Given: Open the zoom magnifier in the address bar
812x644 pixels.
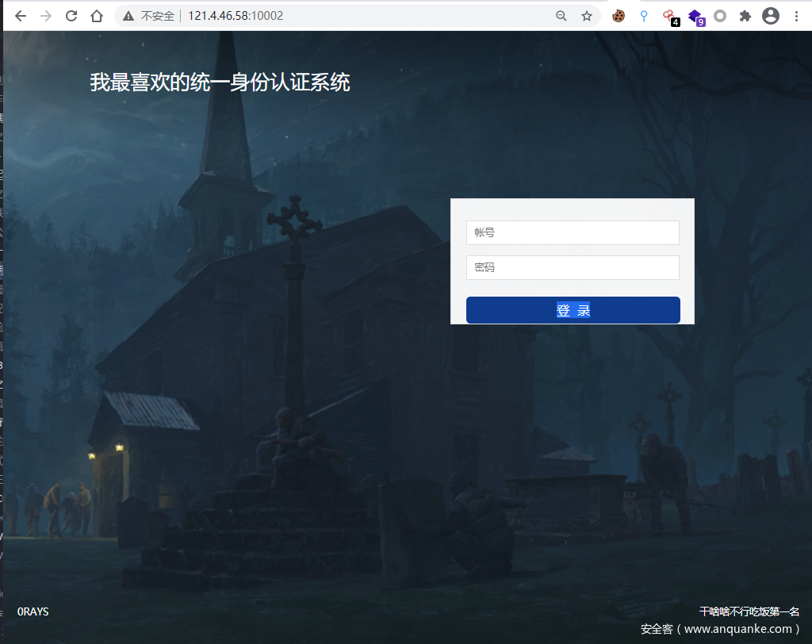Looking at the screenshot, I should [x=561, y=16].
